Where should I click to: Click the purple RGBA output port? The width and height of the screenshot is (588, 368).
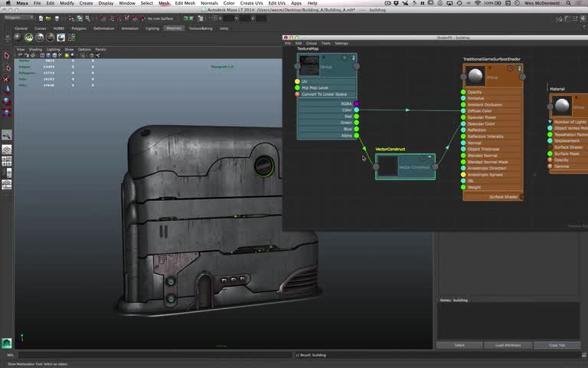(356, 103)
